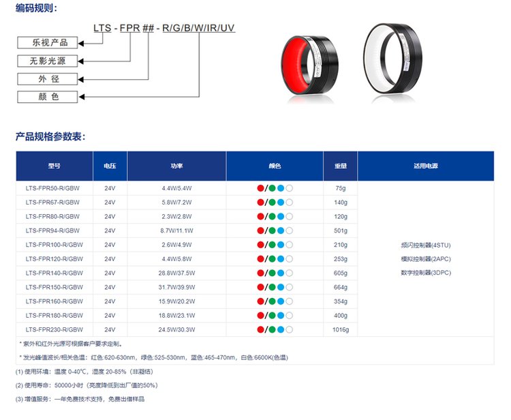Select the 外径 label box
This screenshot has height=420, width=511.
point(47,79)
